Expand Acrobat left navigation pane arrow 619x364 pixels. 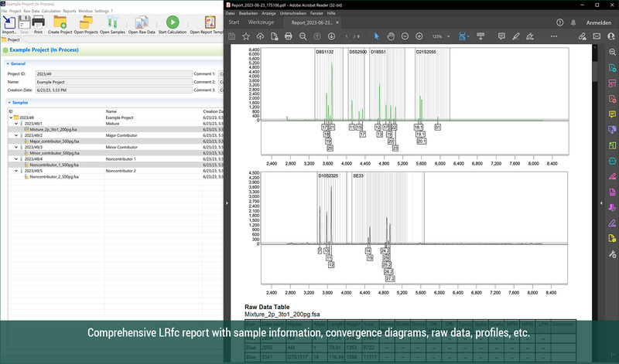pyautogui.click(x=227, y=203)
